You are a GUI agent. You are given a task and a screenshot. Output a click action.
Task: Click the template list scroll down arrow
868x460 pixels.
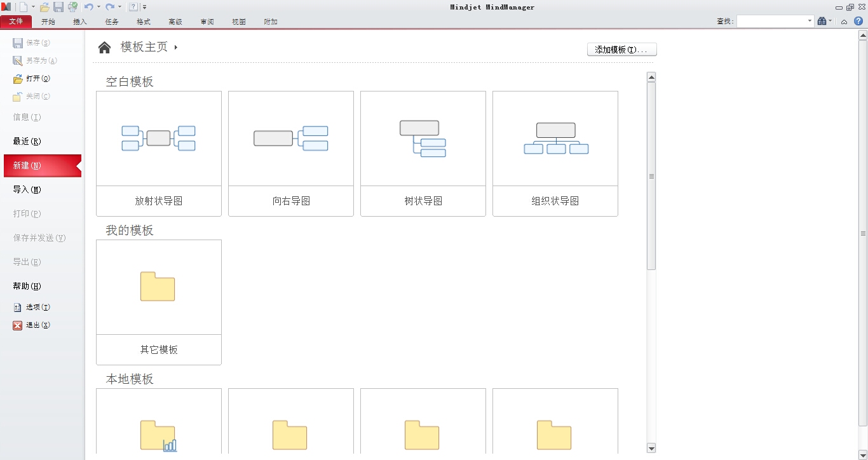coord(651,448)
